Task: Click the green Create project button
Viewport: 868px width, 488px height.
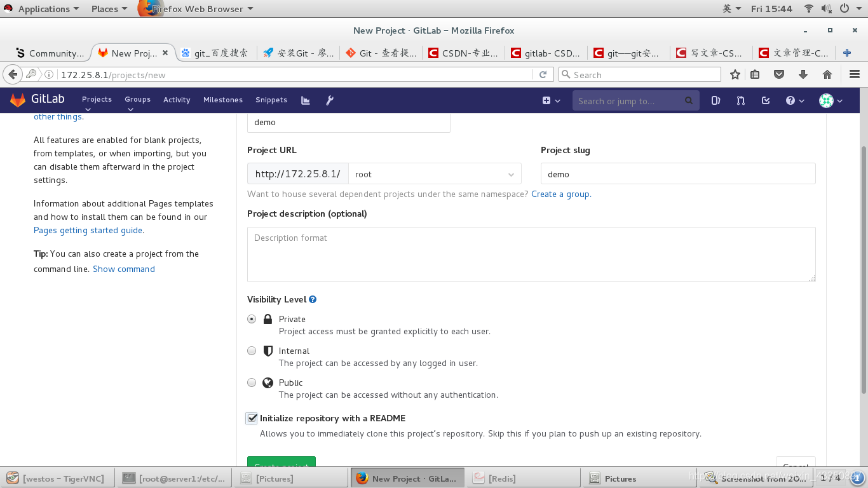Action: [281, 461]
